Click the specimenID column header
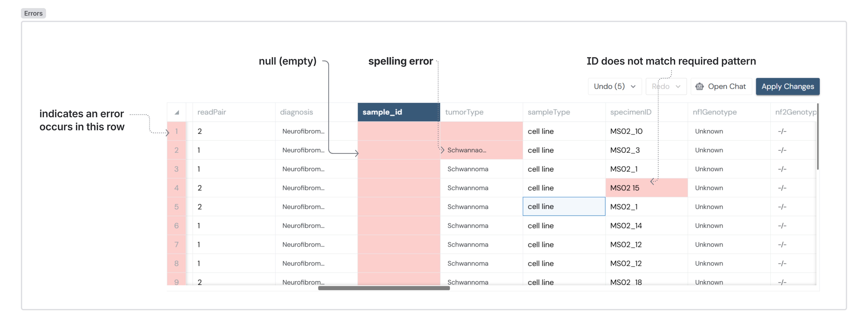Viewport: 868px width, 331px height. 630,112
